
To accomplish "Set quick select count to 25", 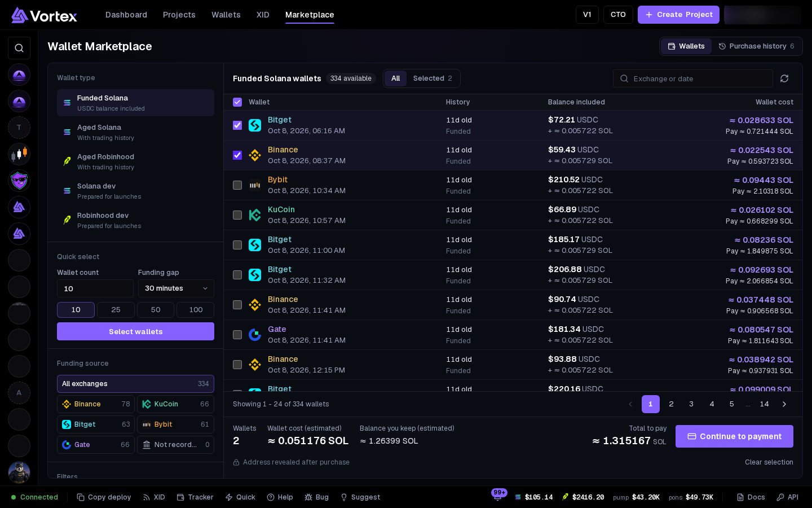I will 116,310.
